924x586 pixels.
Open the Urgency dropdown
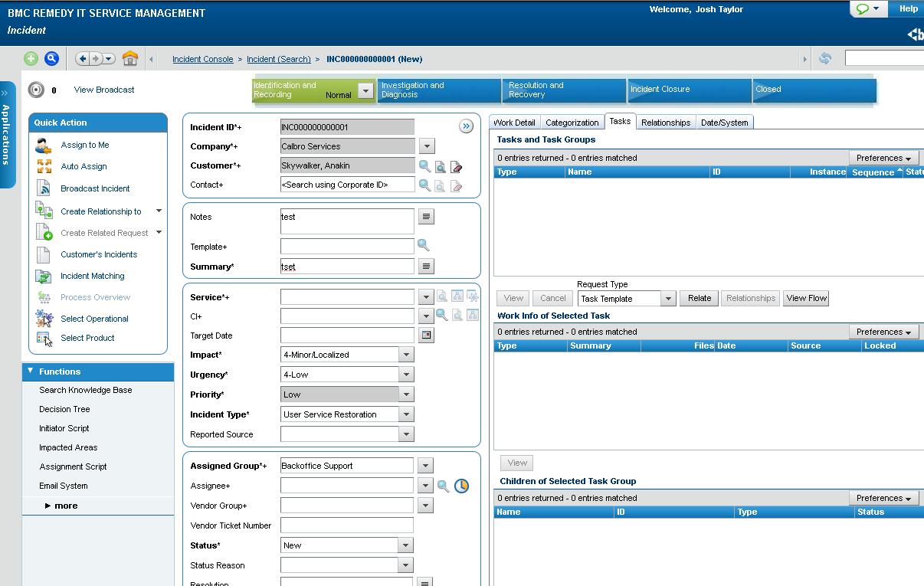point(406,375)
